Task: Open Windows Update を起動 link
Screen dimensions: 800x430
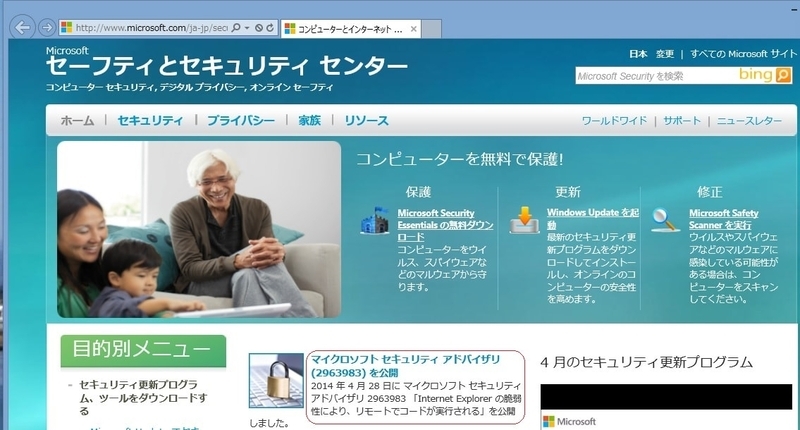Action: pos(592,219)
